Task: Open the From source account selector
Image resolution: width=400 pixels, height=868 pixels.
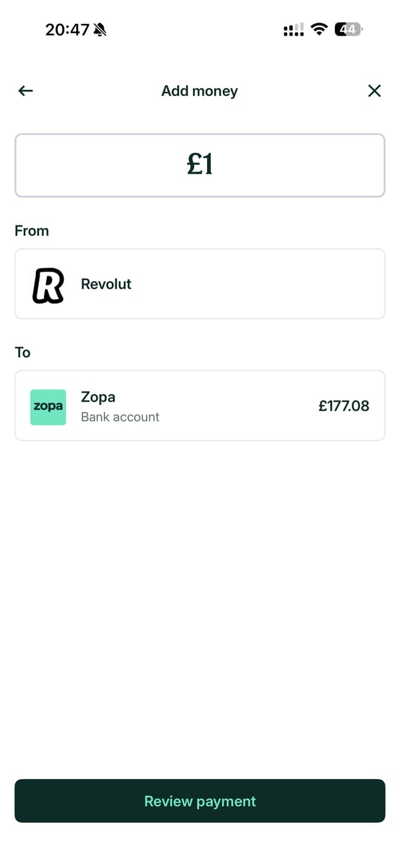Action: tap(200, 284)
